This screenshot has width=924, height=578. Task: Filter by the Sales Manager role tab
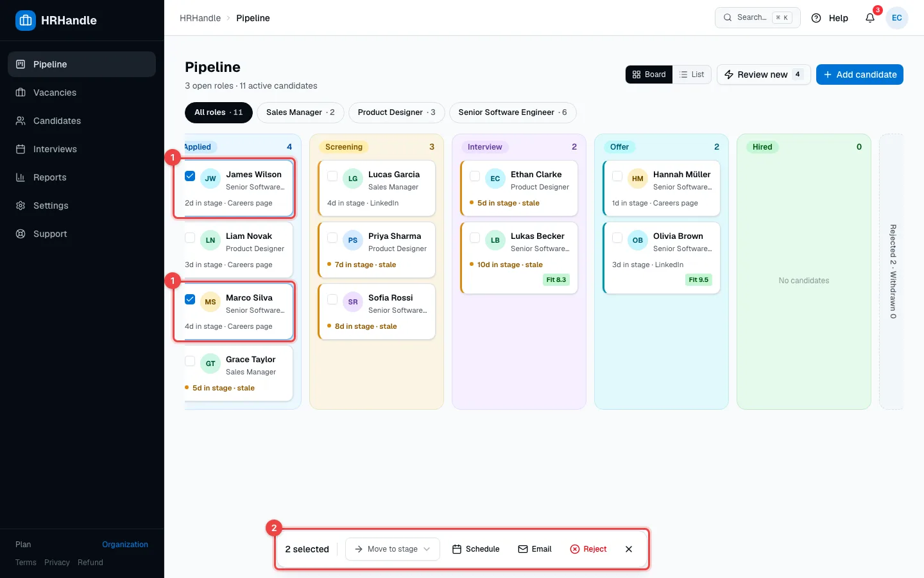pyautogui.click(x=300, y=112)
